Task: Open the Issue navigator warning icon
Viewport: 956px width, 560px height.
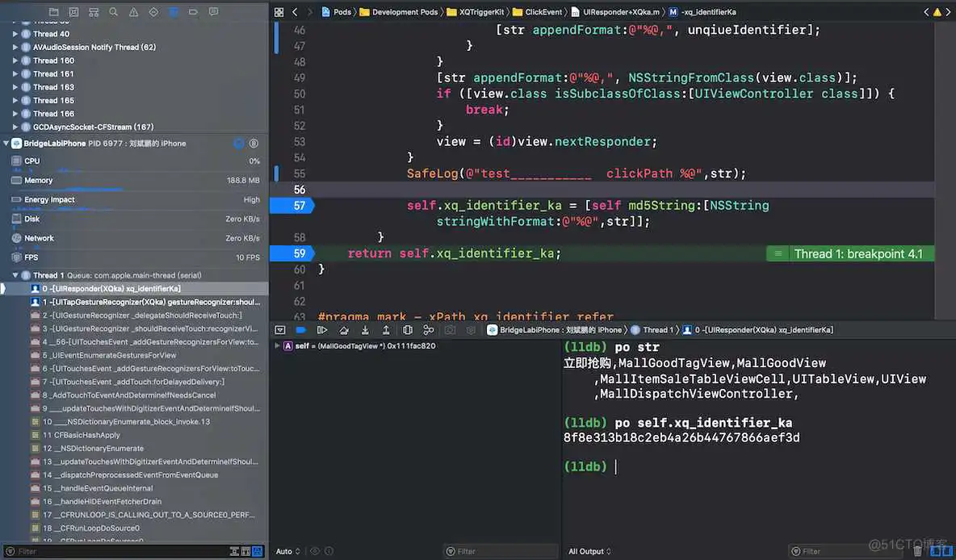Action: [x=133, y=12]
